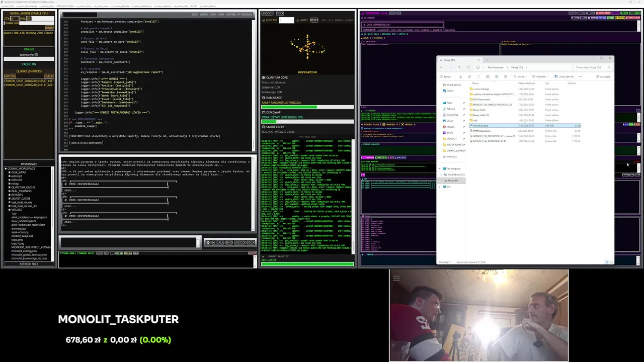Image resolution: width=644 pixels, height=362 pixels.
Task: Open the ui_menu_file menu
Action: click(x=8, y=6)
